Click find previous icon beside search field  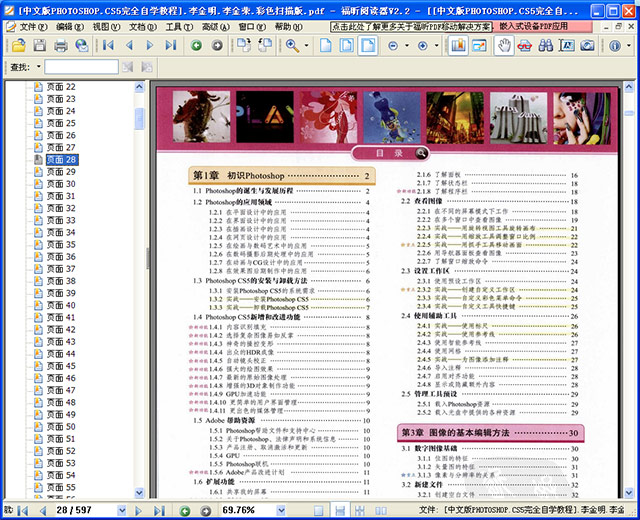pyautogui.click(x=128, y=67)
